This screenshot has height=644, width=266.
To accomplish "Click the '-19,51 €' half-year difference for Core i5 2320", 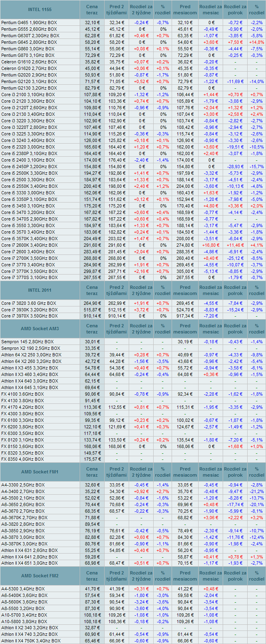I will pyautogui.click(x=235, y=147).
